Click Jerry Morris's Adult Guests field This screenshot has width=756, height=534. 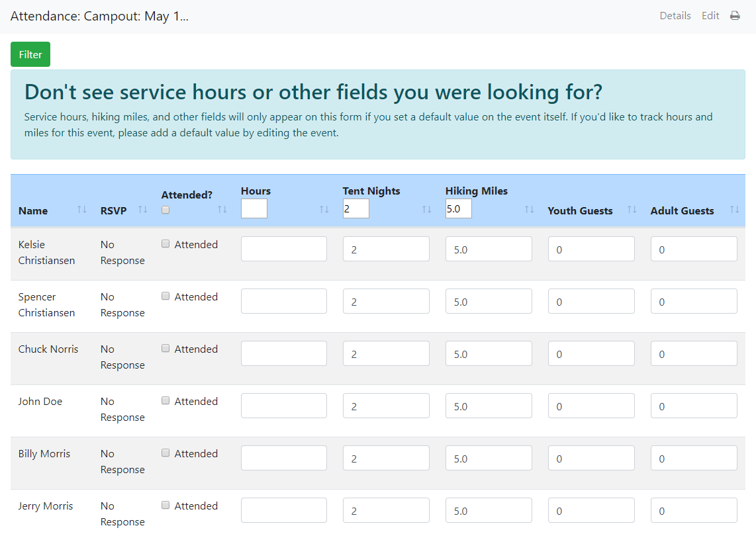[694, 510]
